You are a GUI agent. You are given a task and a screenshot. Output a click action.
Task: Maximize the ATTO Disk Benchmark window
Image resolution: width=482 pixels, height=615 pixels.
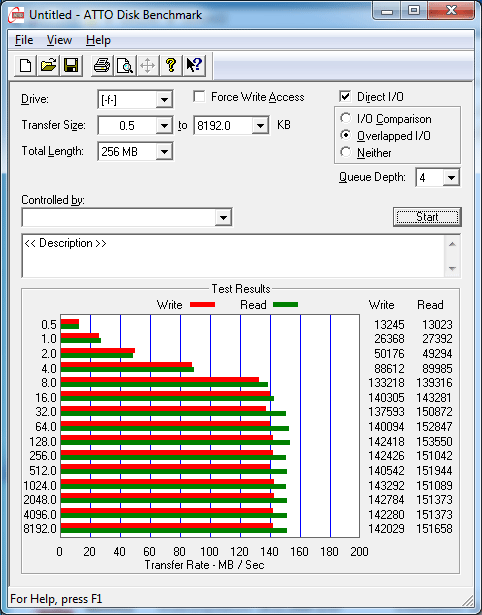(x=414, y=11)
